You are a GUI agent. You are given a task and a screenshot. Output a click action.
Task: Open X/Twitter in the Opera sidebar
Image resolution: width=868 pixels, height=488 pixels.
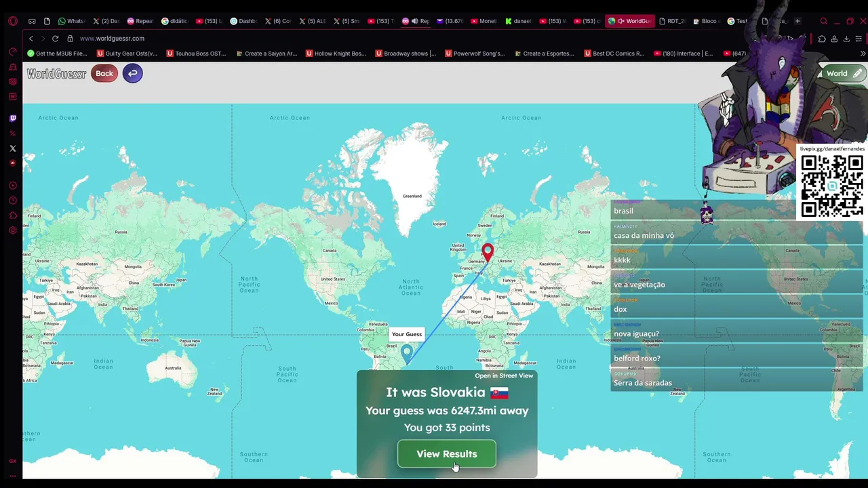[x=13, y=148]
